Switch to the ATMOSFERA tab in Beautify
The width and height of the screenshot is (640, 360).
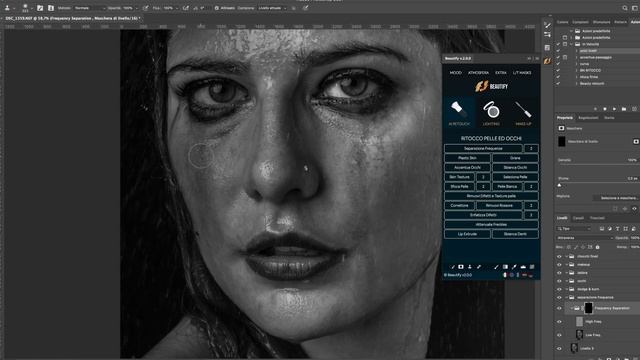[478, 73]
